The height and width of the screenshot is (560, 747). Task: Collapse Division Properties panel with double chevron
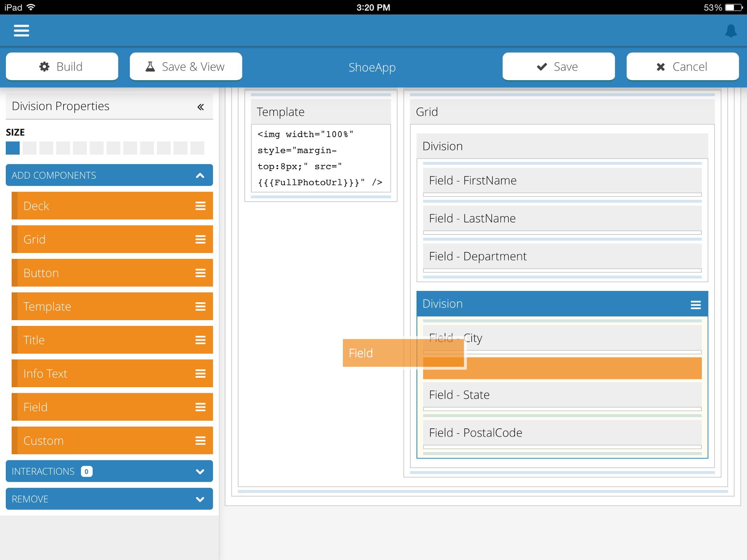[x=201, y=107]
